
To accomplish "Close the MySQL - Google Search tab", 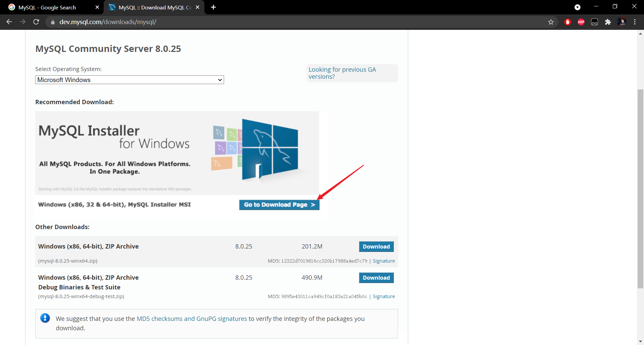I will (97, 7).
